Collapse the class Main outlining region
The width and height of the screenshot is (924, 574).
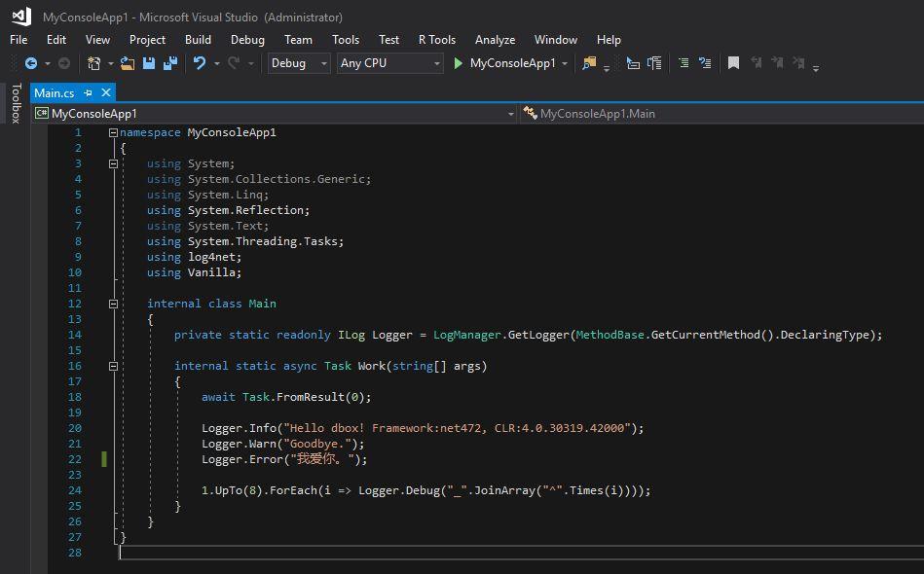(113, 304)
